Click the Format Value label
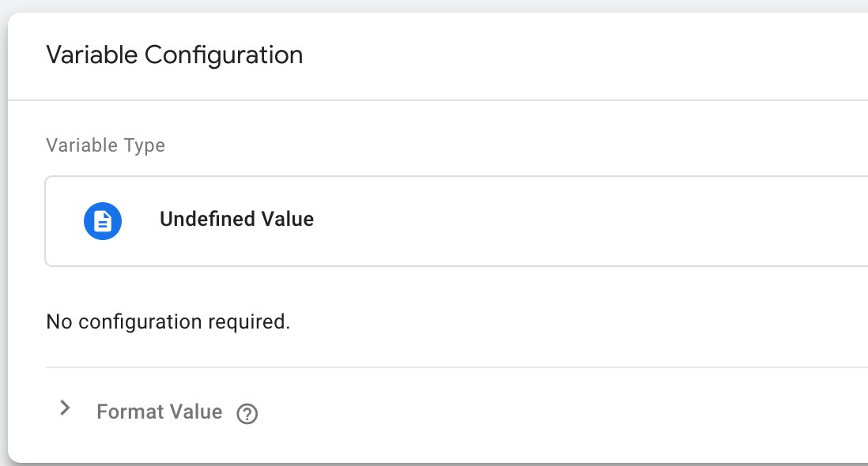868x466 pixels. (160, 412)
